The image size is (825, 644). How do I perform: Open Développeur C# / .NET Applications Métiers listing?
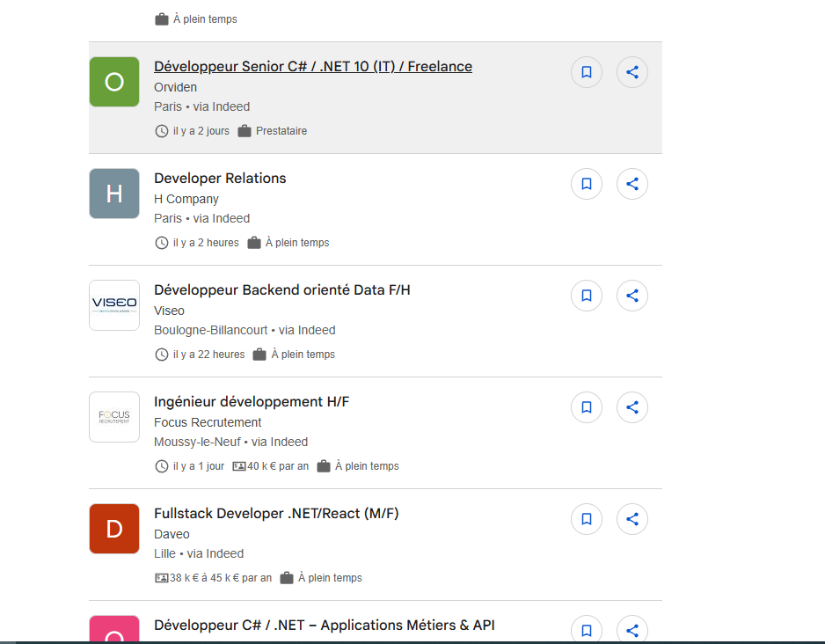click(x=324, y=625)
